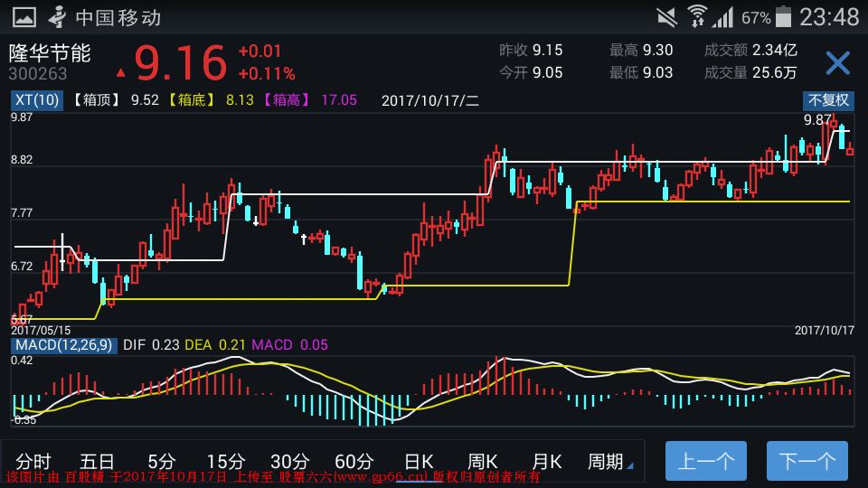Tap the +0.01 price change value

tap(259, 51)
